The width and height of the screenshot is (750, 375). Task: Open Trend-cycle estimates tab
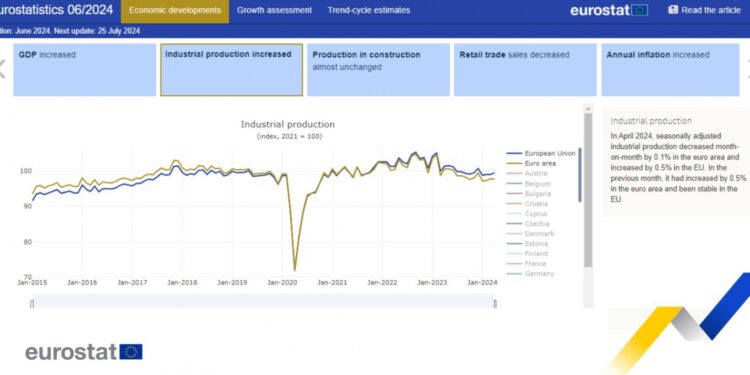(369, 11)
